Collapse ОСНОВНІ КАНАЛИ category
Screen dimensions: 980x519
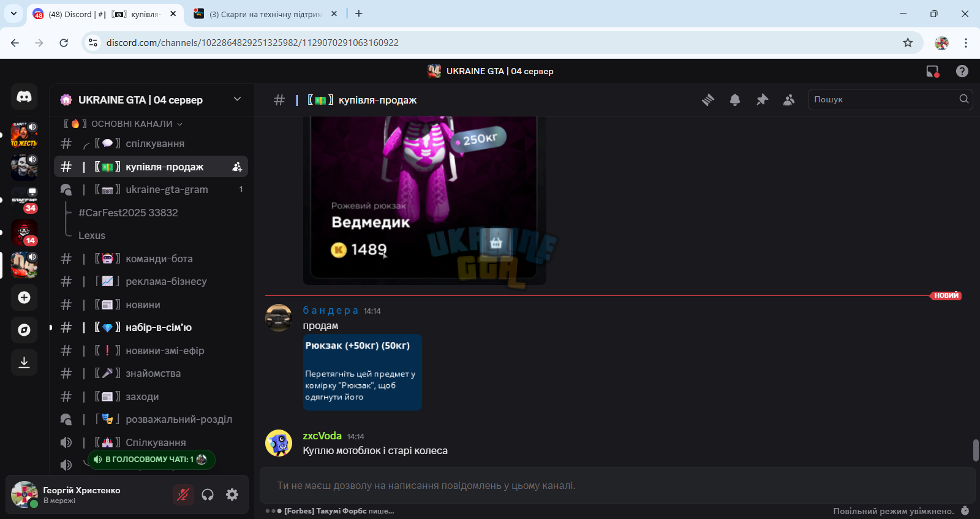pyautogui.click(x=123, y=124)
